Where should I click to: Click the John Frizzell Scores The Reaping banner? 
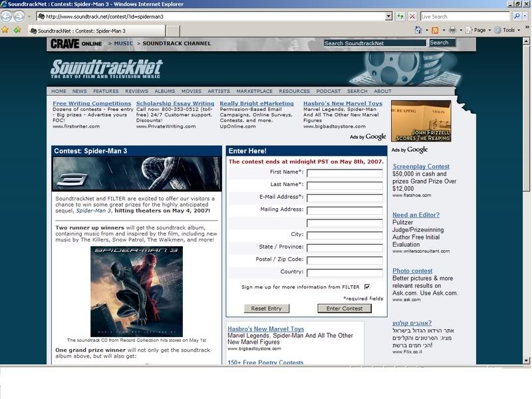(421, 121)
